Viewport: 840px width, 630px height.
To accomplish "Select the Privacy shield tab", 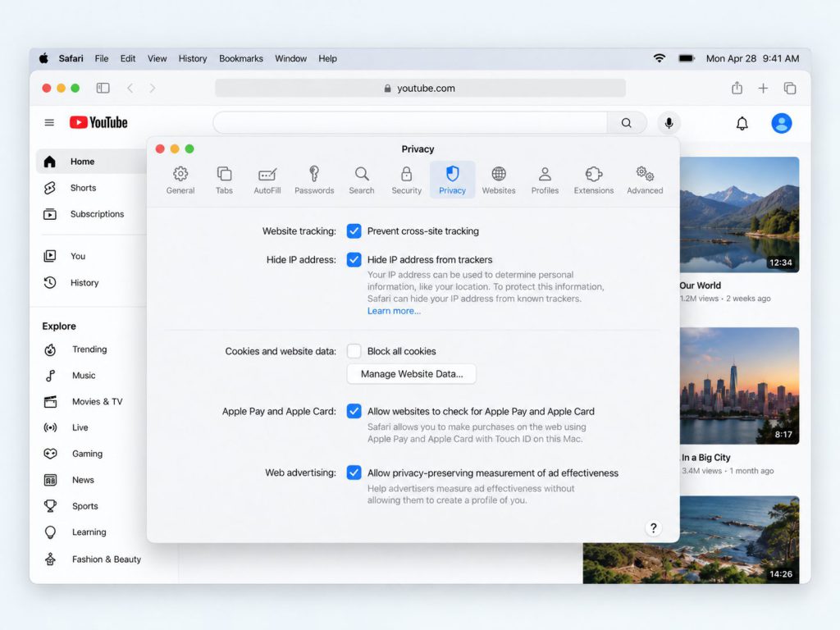I will (x=453, y=180).
